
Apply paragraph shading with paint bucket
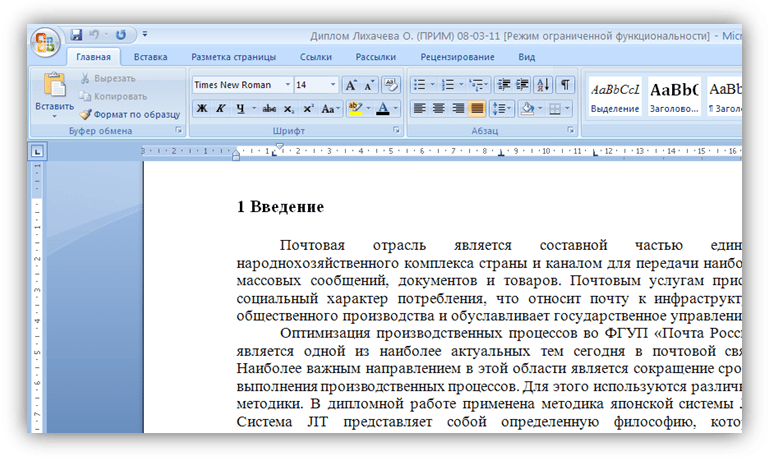pos(527,108)
